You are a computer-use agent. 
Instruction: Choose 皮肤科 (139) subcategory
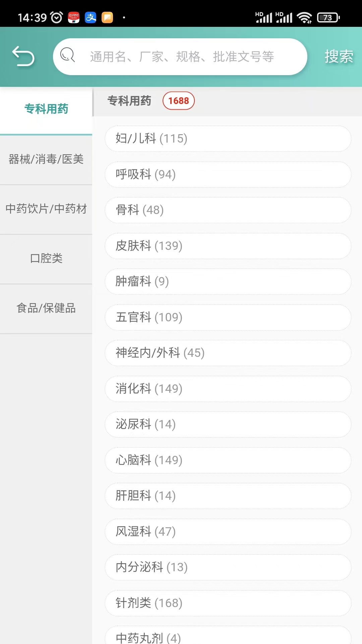(228, 246)
